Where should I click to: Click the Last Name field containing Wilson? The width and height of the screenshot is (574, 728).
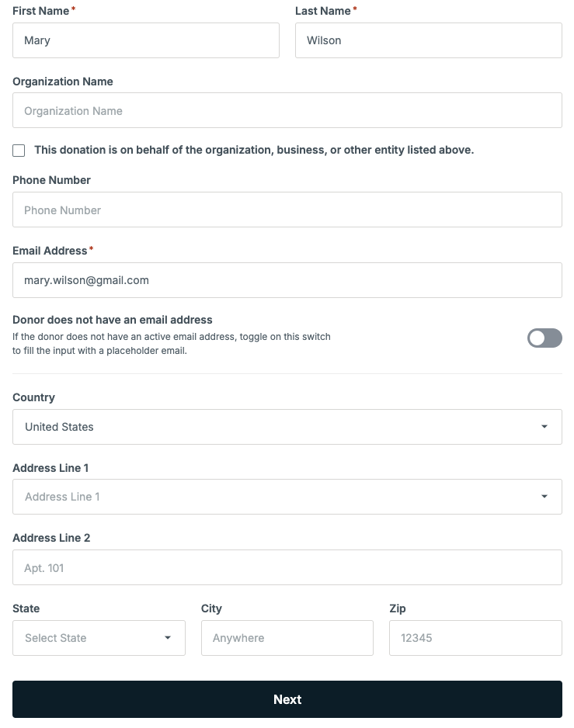(x=429, y=40)
